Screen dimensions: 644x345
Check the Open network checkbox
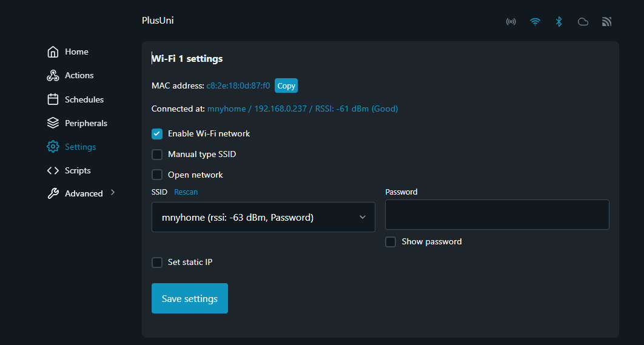pos(157,175)
